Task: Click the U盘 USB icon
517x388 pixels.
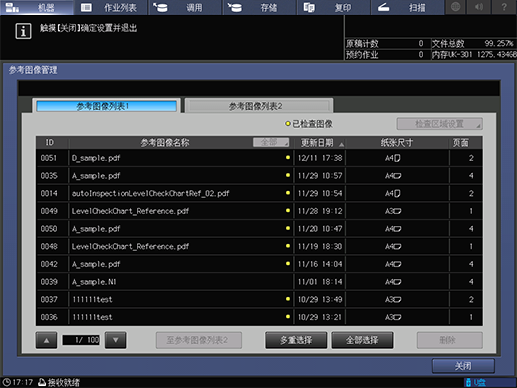Action: (468, 382)
